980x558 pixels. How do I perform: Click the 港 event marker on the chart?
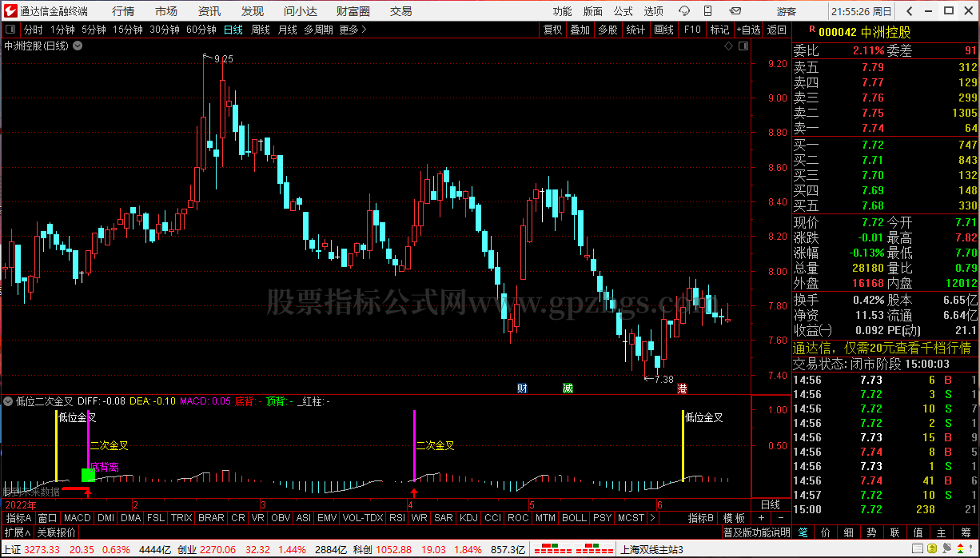682,389
